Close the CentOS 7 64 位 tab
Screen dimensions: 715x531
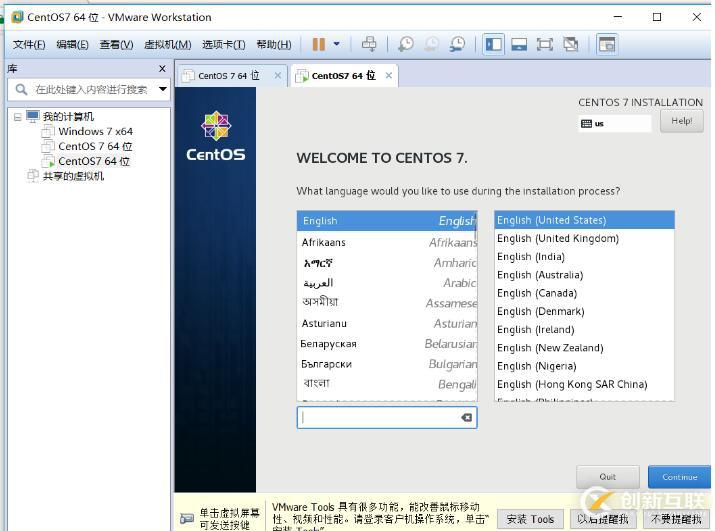tap(278, 75)
